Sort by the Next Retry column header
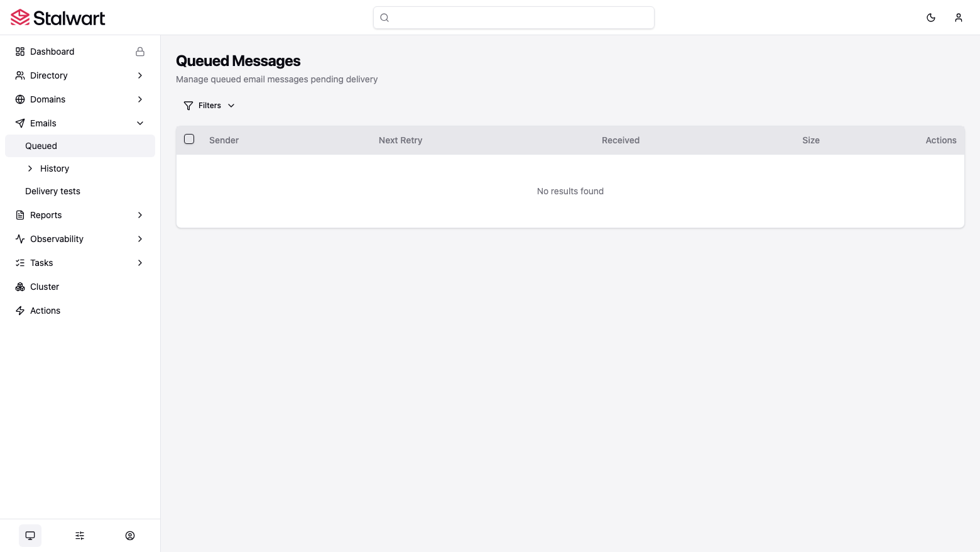The image size is (980, 552). (400, 140)
